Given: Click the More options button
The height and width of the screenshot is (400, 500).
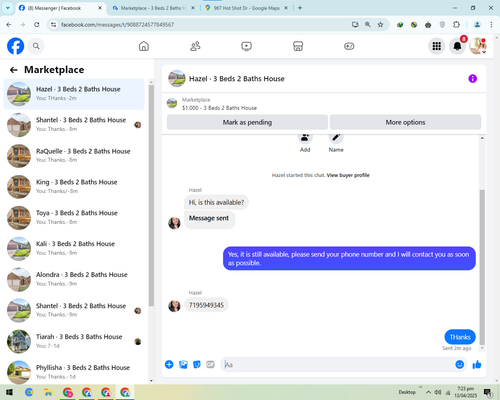Looking at the screenshot, I should click(405, 122).
